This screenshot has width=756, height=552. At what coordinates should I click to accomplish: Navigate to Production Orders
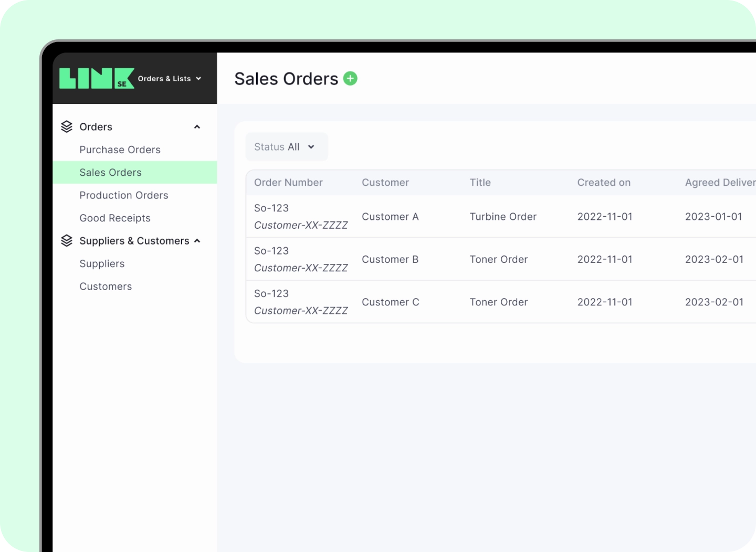point(124,195)
